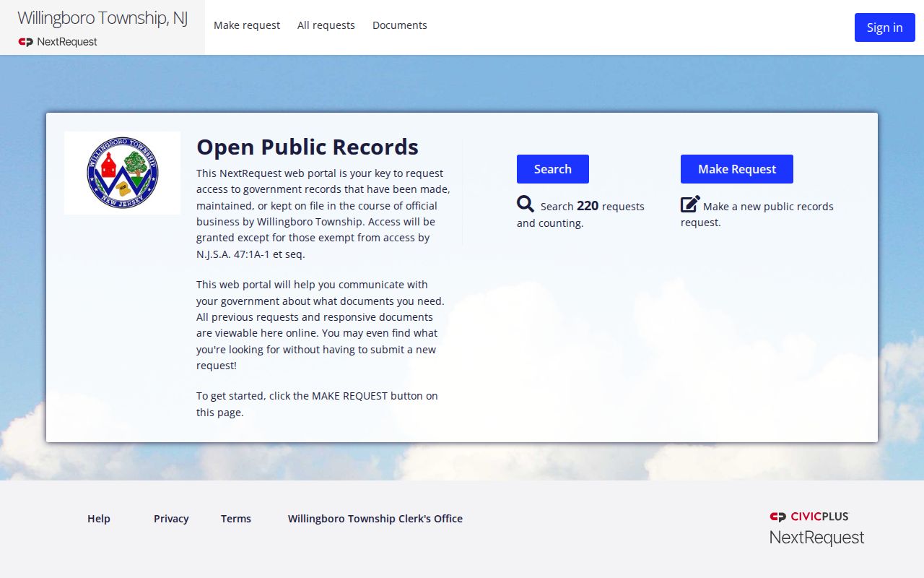Open the Privacy footer link
Screen dimensions: 924x578
[x=171, y=519]
